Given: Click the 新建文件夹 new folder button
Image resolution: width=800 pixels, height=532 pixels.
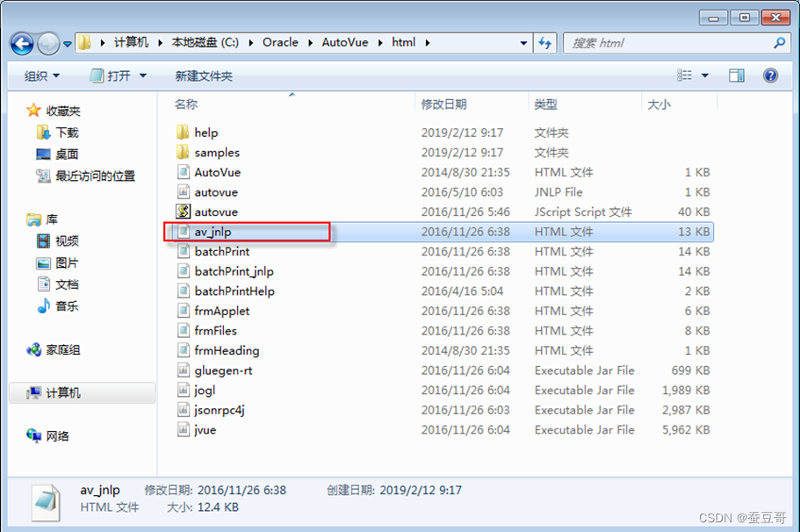Looking at the screenshot, I should coord(204,76).
